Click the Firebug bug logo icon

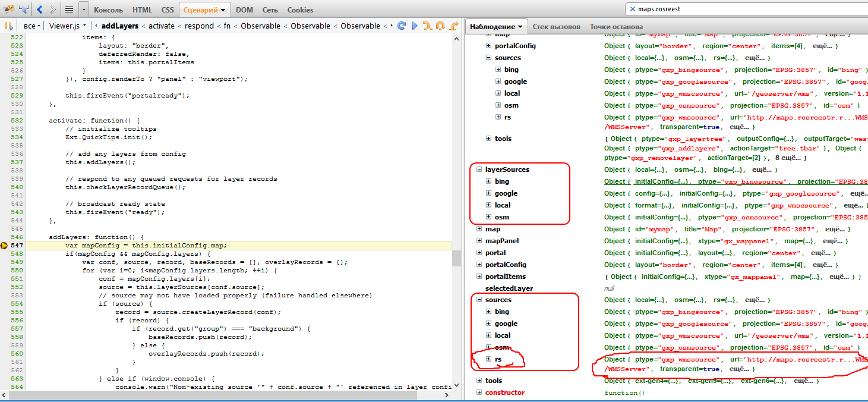9,10
